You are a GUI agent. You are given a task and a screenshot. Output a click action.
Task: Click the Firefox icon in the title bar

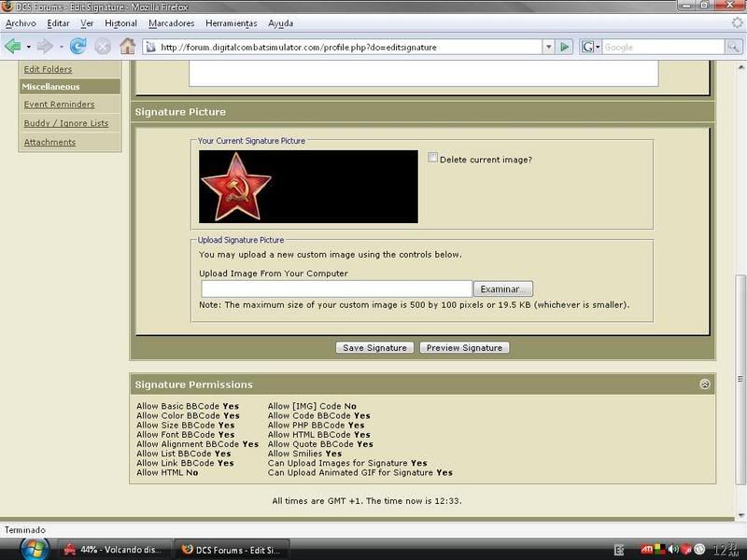coord(7,7)
